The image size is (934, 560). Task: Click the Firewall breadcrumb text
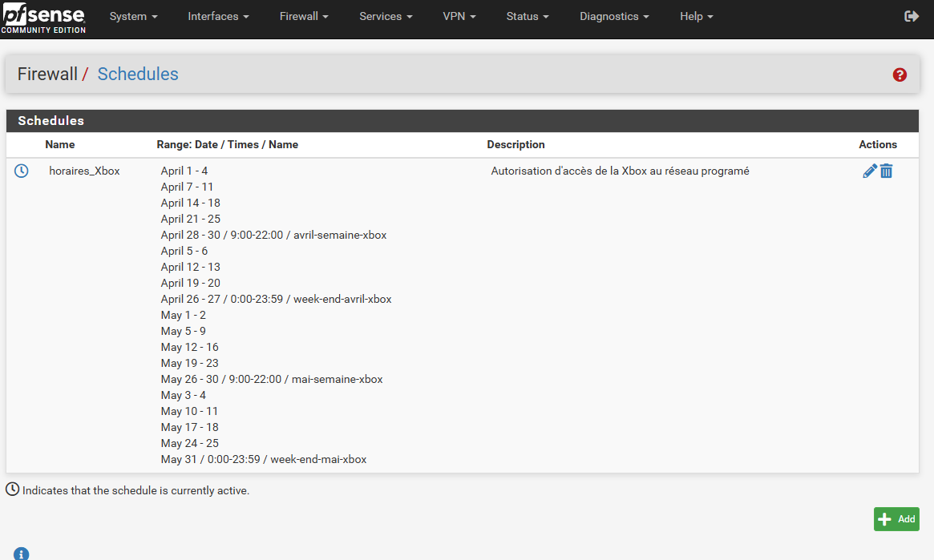coord(47,75)
